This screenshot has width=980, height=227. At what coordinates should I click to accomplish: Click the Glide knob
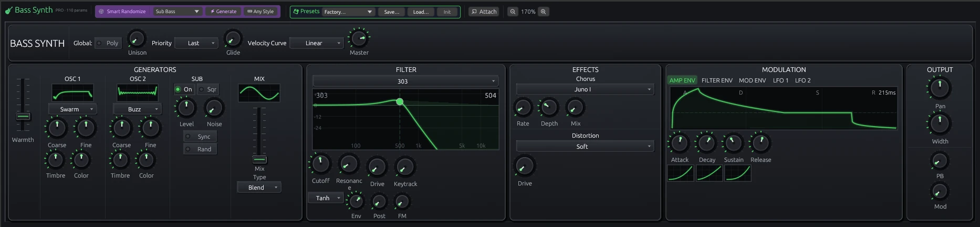(233, 39)
